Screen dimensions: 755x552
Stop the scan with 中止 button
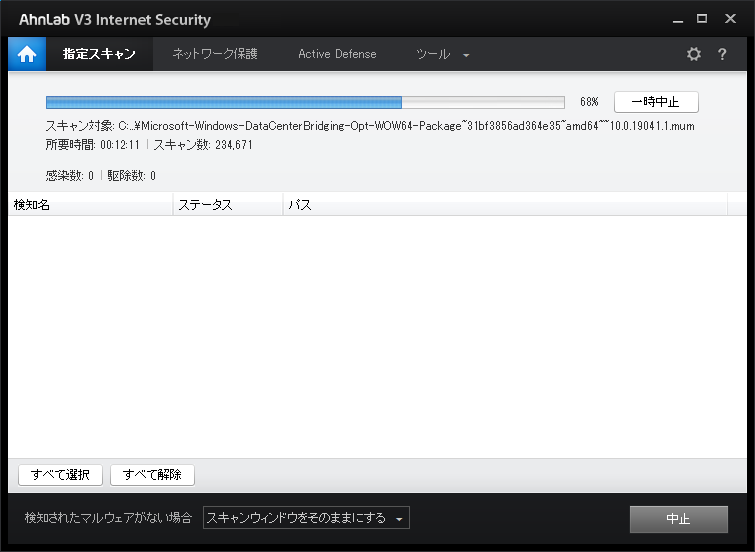[x=678, y=519]
